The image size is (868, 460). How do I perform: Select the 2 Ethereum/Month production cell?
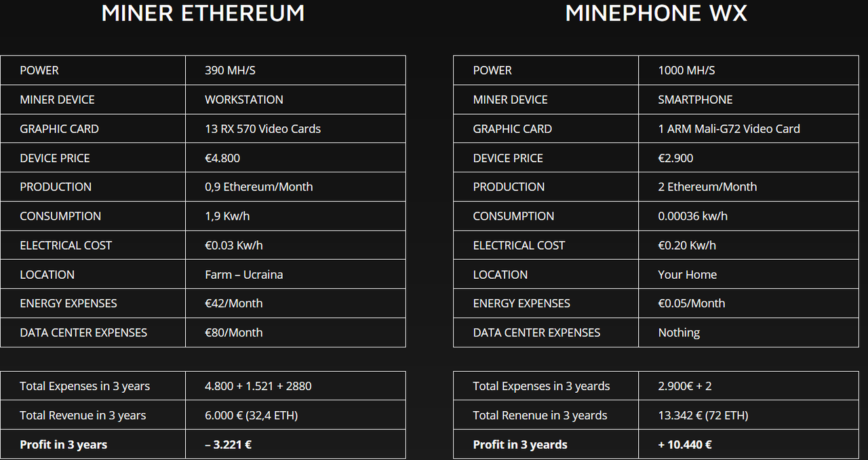coord(749,187)
